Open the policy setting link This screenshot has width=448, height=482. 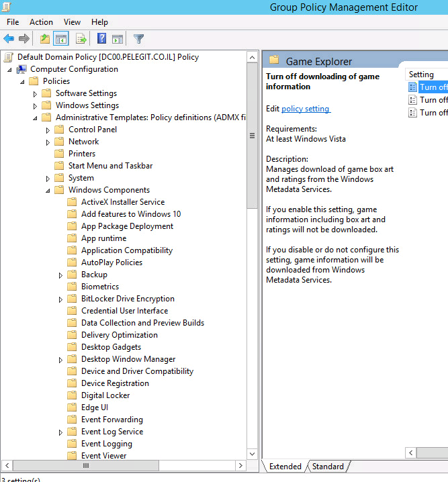(306, 109)
